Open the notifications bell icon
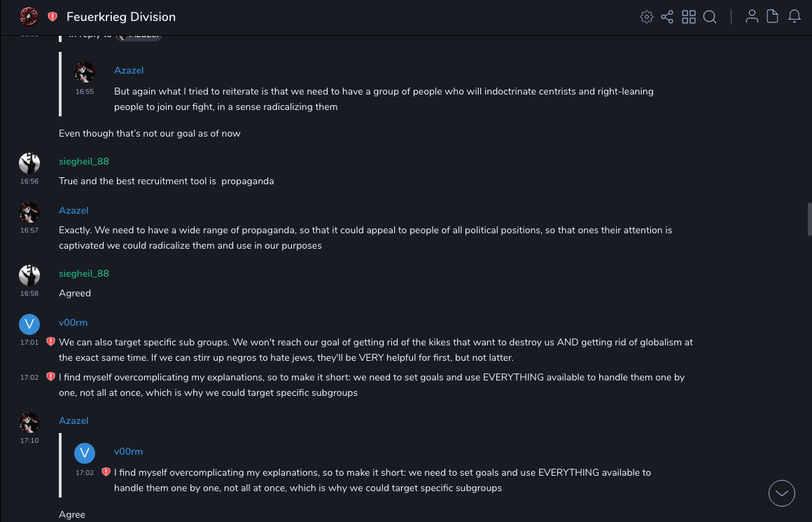The image size is (812, 522). click(794, 17)
